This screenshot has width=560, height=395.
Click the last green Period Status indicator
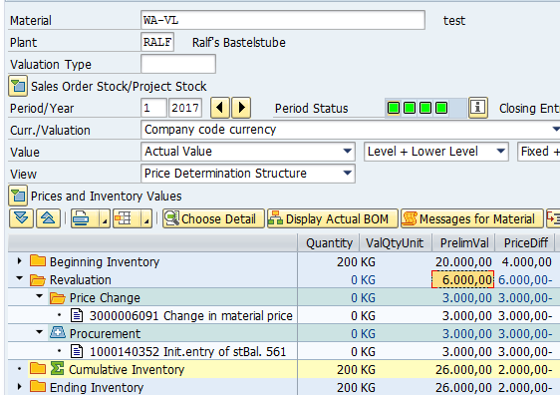(441, 108)
